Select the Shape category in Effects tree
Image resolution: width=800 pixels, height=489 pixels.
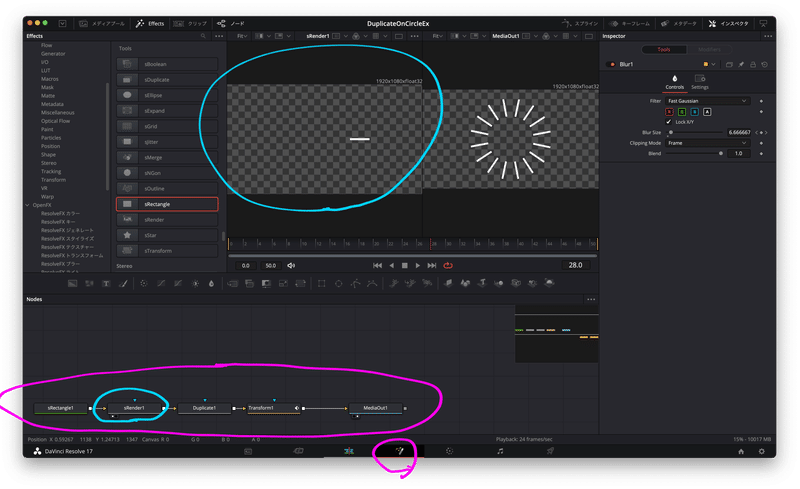tap(48, 155)
